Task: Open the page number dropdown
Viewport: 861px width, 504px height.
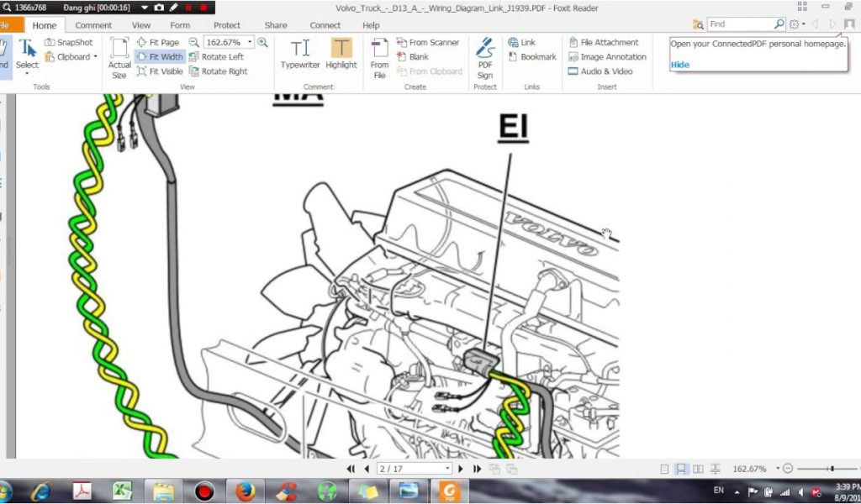Action: (x=448, y=469)
